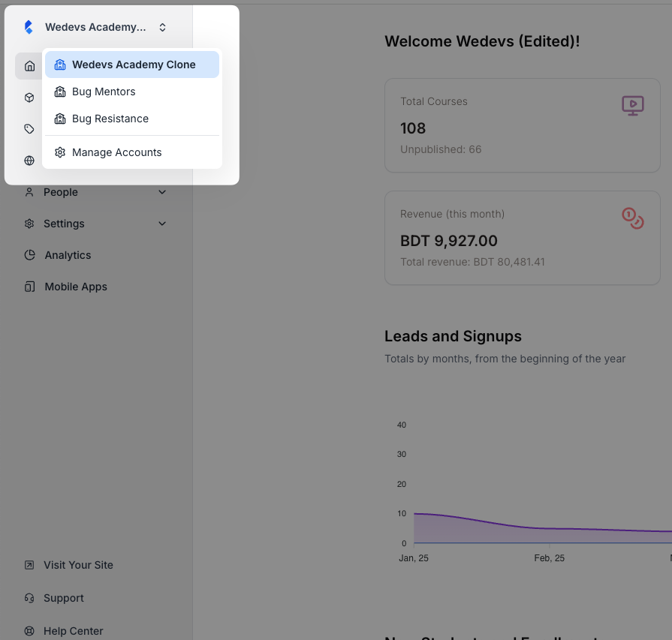Click the Revenue coins icon
The height and width of the screenshot is (640, 672).
click(632, 218)
